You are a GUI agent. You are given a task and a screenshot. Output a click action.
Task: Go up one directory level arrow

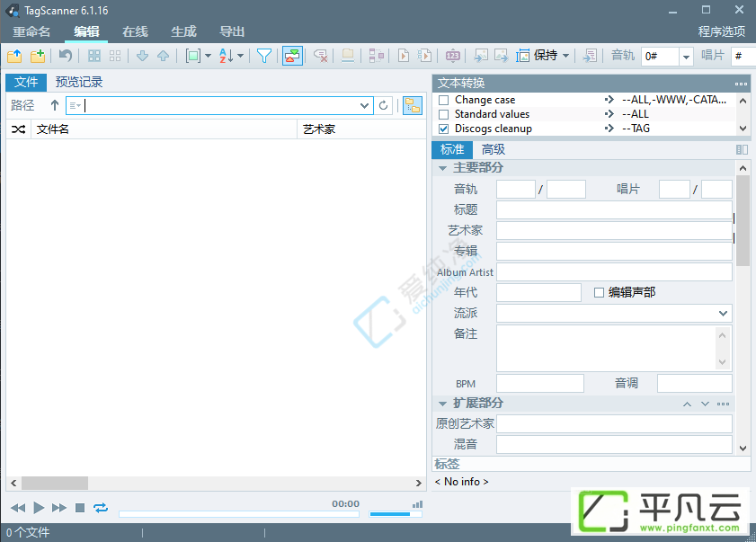(x=55, y=105)
